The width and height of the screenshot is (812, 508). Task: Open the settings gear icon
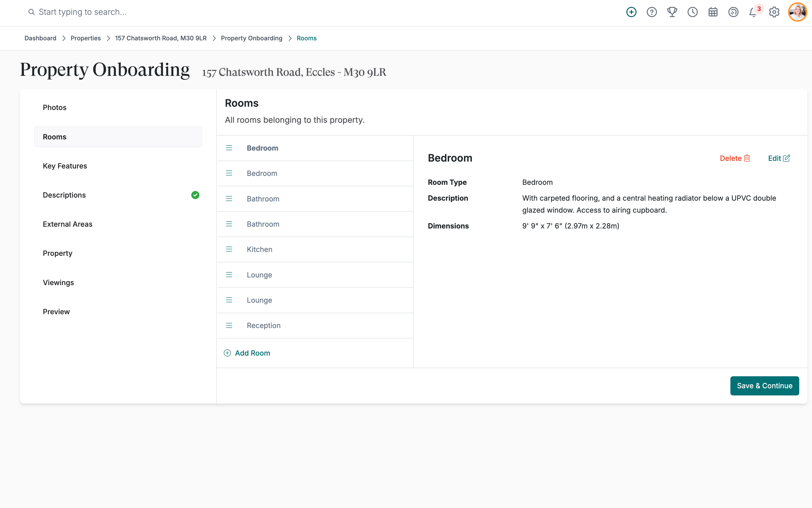774,12
